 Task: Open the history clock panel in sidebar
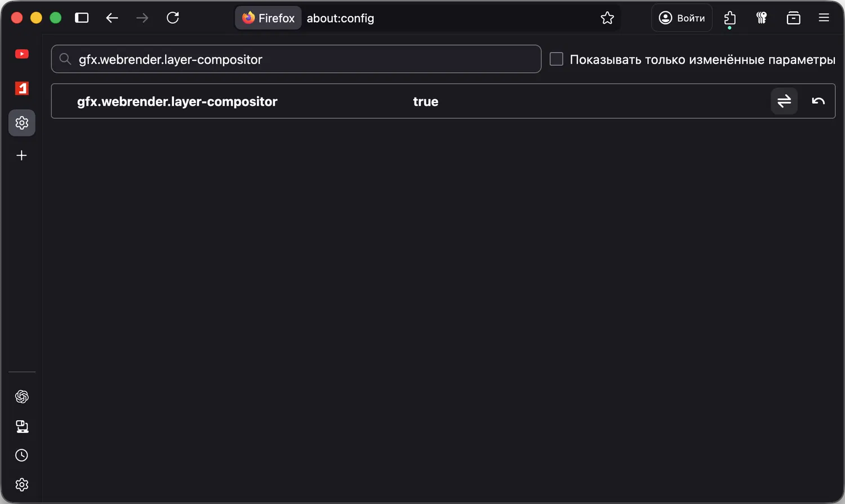pos(22,455)
